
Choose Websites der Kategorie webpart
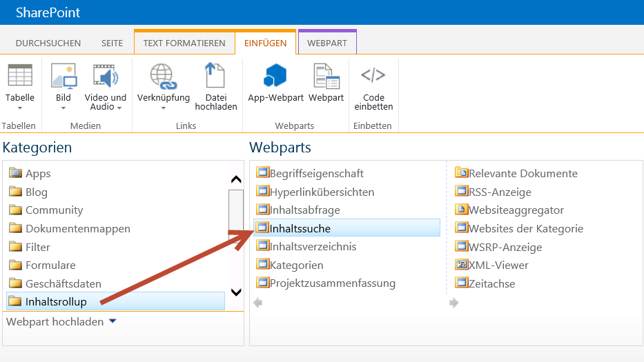(x=526, y=228)
